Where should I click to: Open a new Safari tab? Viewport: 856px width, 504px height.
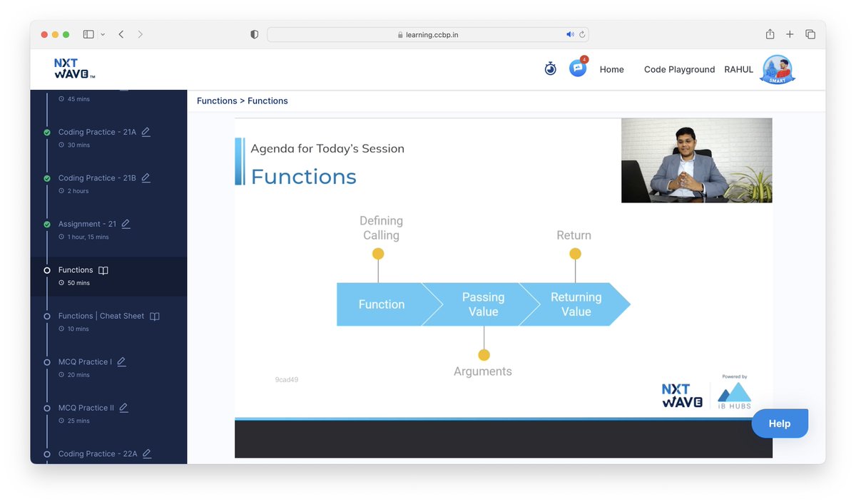[x=790, y=34]
